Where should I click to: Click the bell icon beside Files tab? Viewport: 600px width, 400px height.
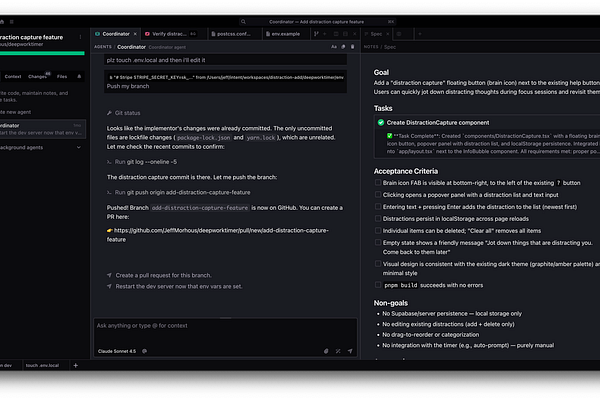coord(79,77)
